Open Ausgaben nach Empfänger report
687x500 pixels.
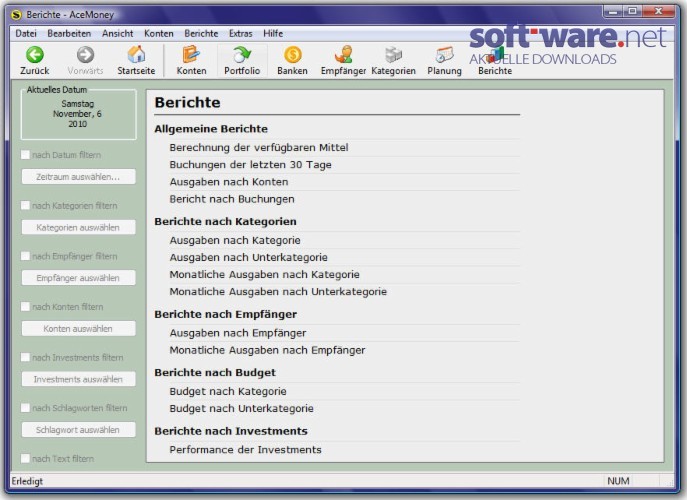click(x=237, y=333)
